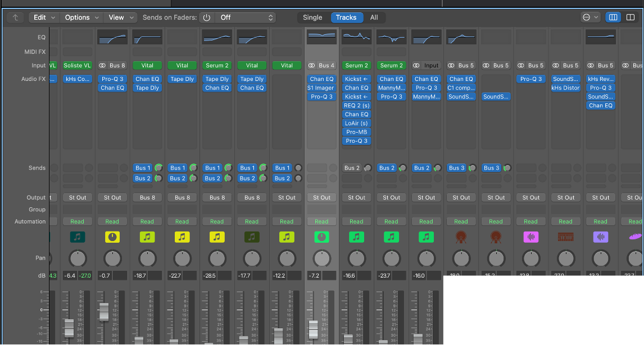Switch mixer to Single view
The width and height of the screenshot is (644, 345).
click(312, 17)
